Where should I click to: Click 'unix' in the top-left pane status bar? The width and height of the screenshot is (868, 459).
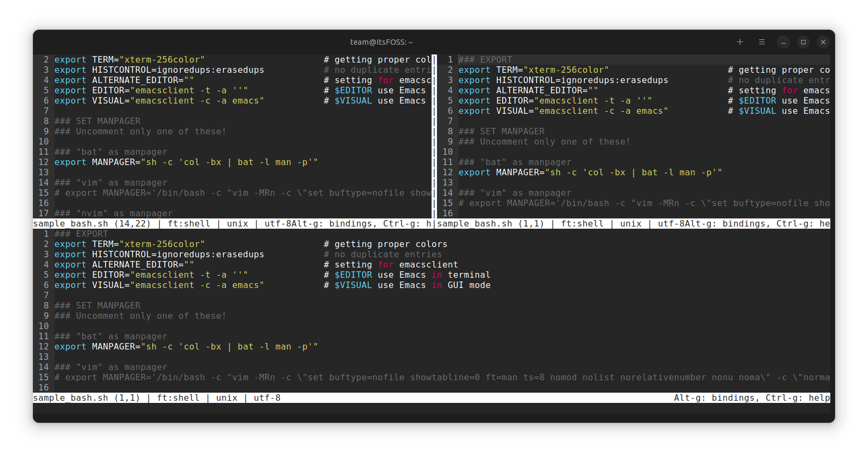click(x=238, y=224)
